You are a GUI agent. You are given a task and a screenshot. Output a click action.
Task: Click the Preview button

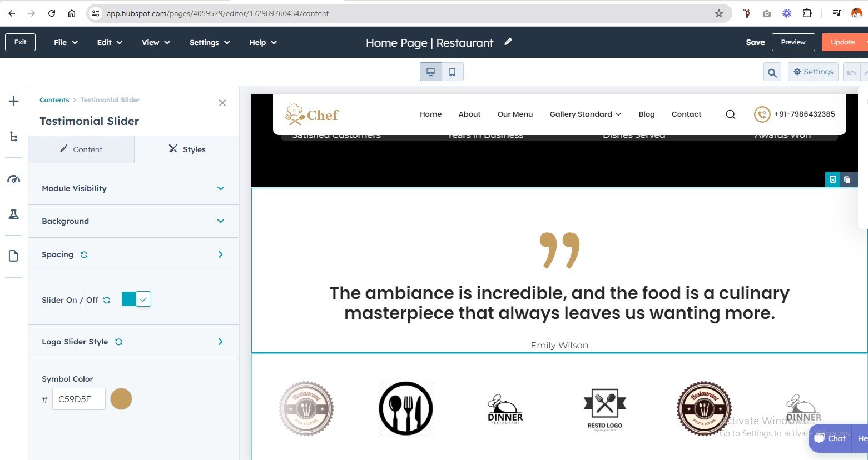pyautogui.click(x=793, y=42)
